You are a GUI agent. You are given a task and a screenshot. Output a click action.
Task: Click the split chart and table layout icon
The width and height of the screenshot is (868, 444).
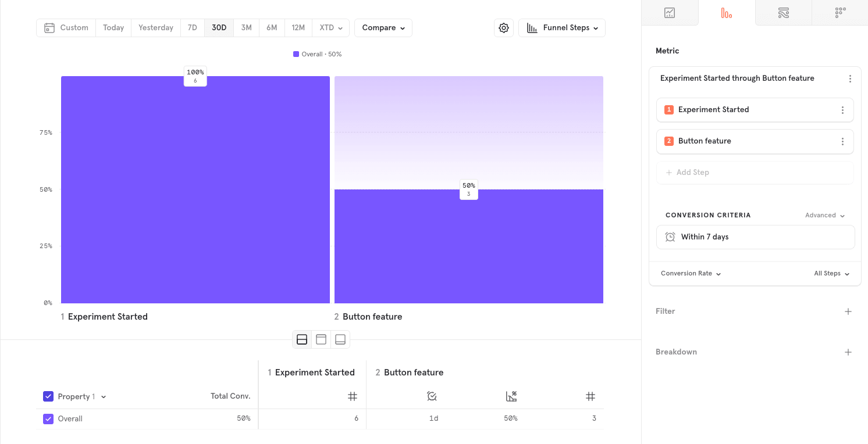click(x=302, y=339)
